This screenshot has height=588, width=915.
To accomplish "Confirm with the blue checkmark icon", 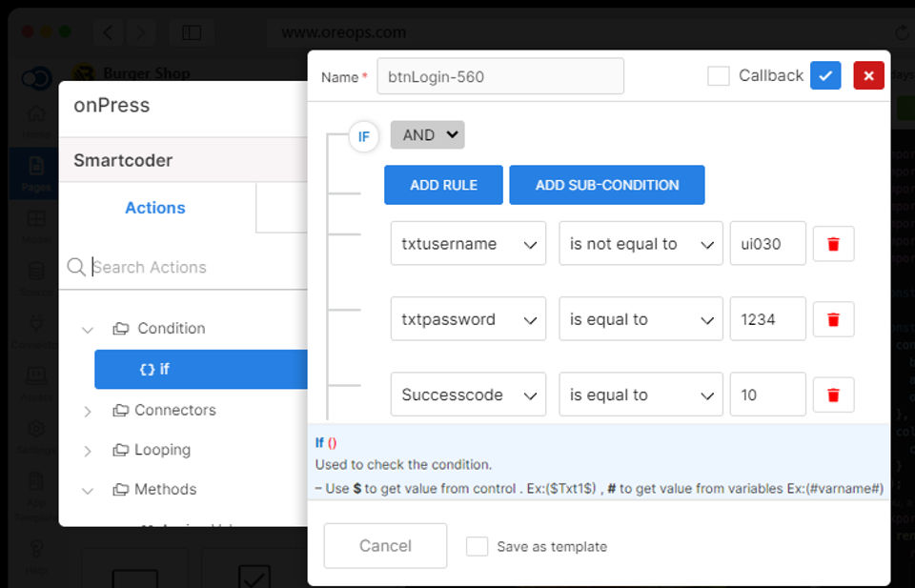I will click(825, 76).
